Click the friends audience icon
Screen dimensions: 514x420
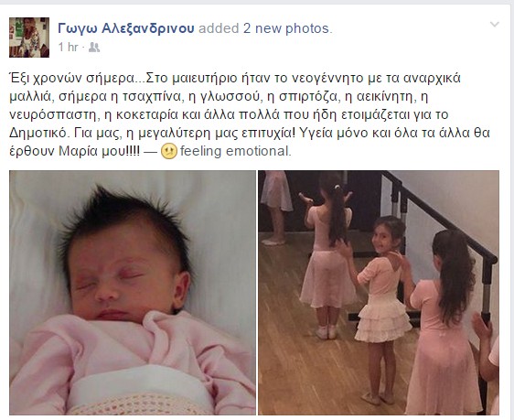click(94, 48)
